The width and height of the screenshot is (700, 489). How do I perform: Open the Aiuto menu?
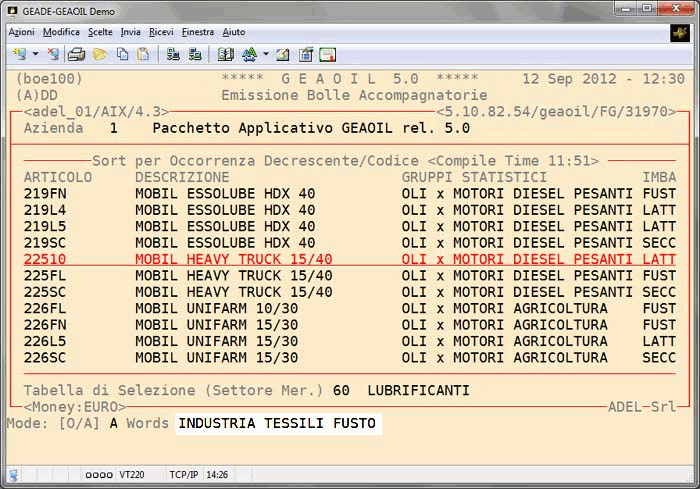click(x=234, y=32)
